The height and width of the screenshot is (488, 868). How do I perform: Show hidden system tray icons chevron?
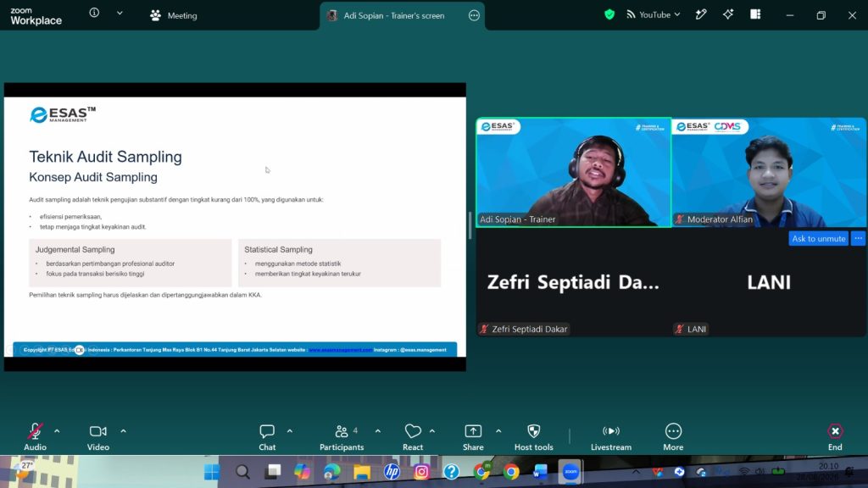[636, 472]
